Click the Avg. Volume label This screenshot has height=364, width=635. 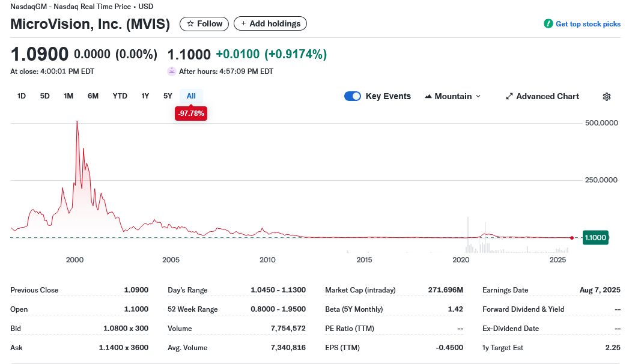(x=187, y=348)
